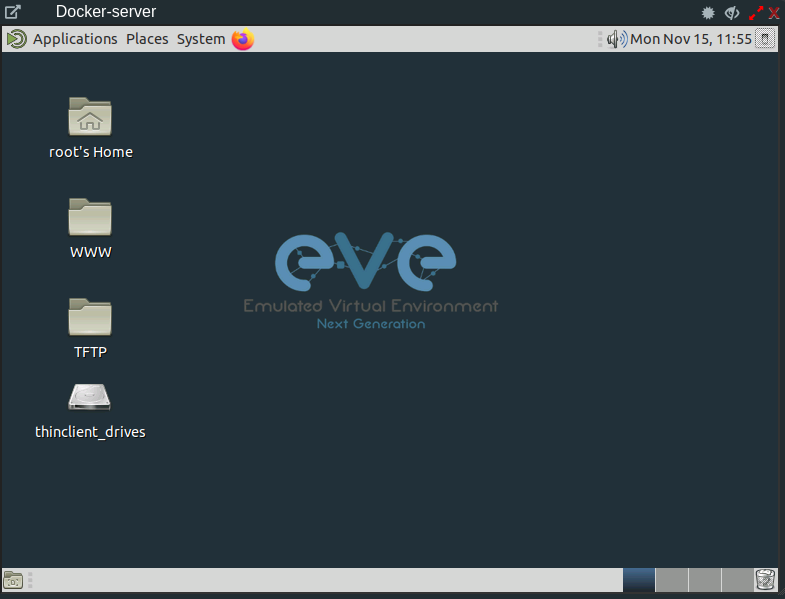This screenshot has height=599, width=785.
Task: Click the notification area icon beside the clock
Action: (x=764, y=39)
